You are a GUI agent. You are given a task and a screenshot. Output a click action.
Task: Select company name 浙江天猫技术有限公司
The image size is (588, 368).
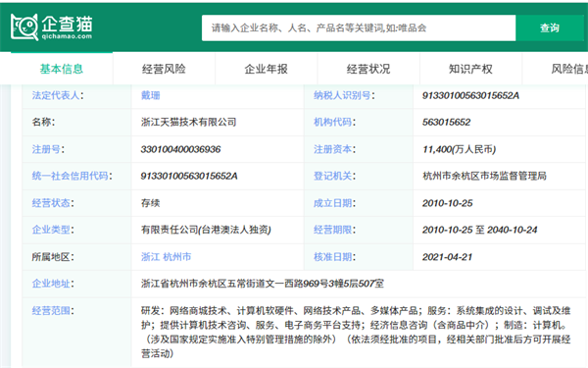188,122
